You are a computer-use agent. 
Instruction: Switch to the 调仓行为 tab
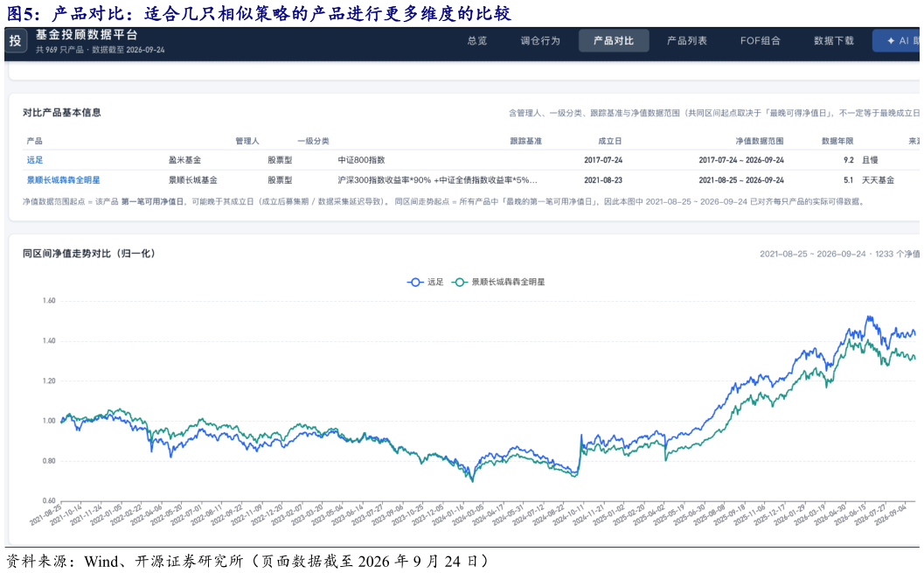click(x=539, y=40)
